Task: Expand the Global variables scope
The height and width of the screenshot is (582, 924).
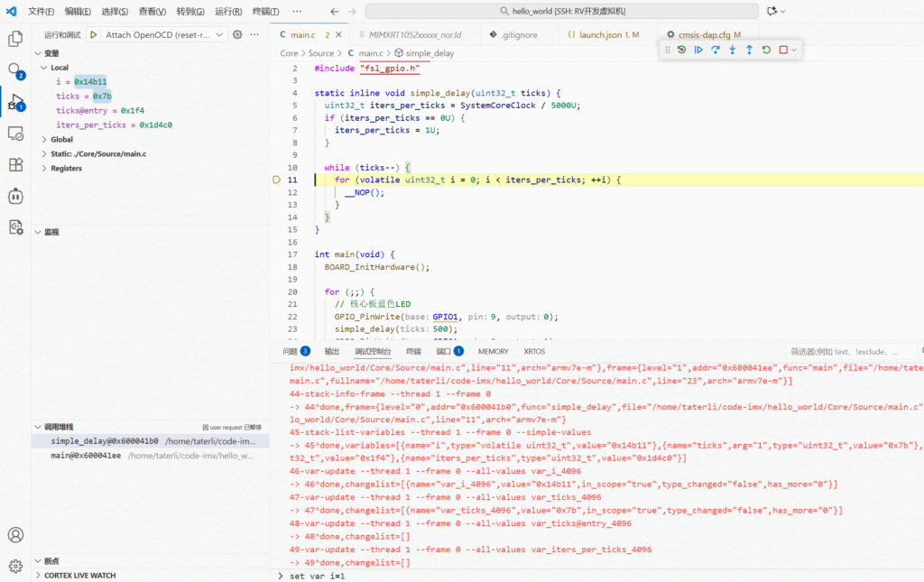Action: point(61,140)
